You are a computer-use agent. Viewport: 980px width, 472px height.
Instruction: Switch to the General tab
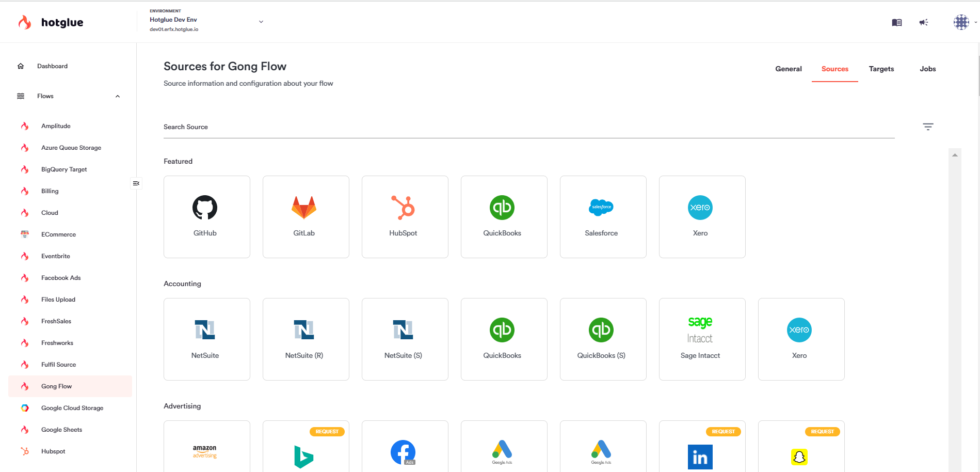pos(789,69)
